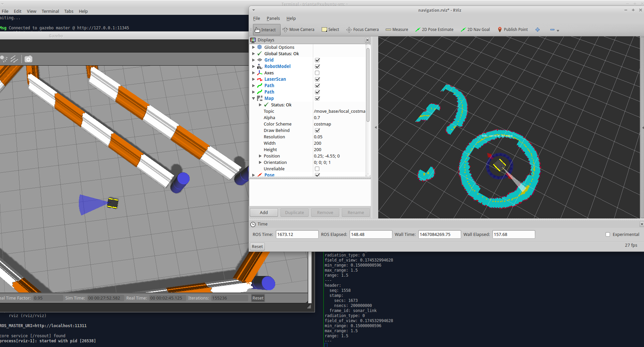Enable the Experimental checkbox
The height and width of the screenshot is (347, 644).
(x=608, y=235)
